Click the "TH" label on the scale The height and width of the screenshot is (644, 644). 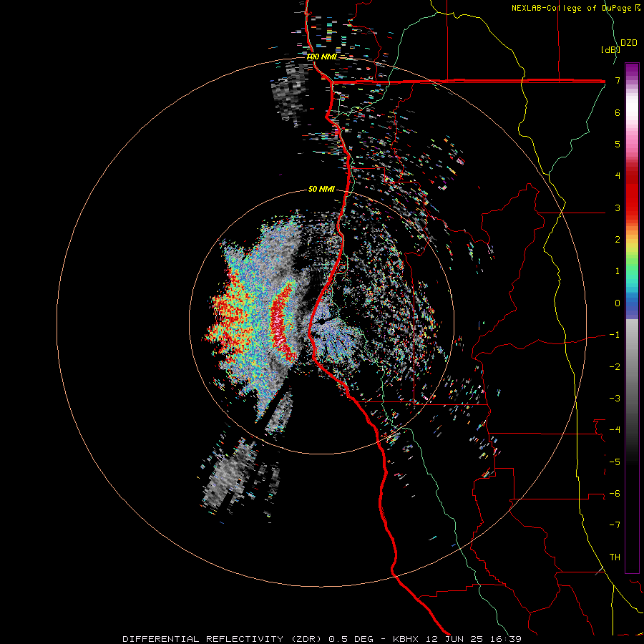click(x=615, y=557)
